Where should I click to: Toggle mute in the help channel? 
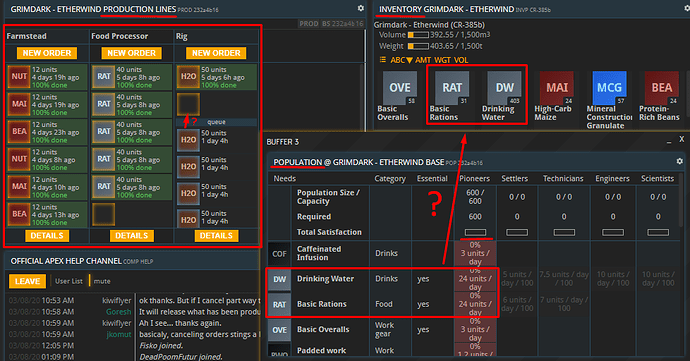(102, 281)
